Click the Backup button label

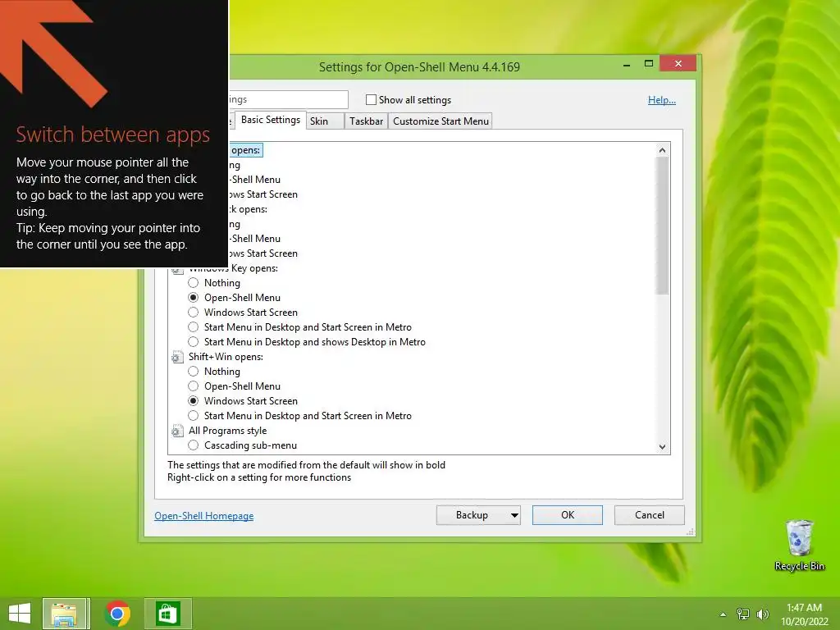coord(472,515)
